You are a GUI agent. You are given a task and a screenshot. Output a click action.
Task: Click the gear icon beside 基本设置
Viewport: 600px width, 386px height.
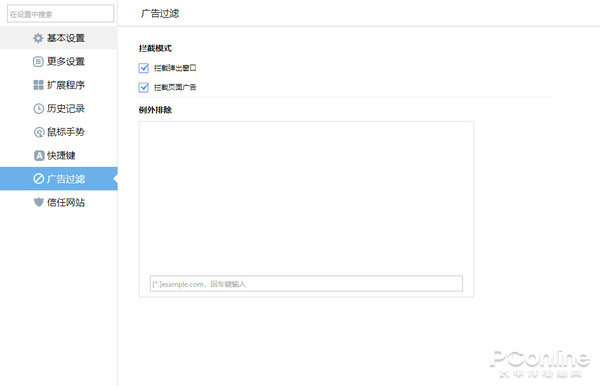[x=38, y=38]
